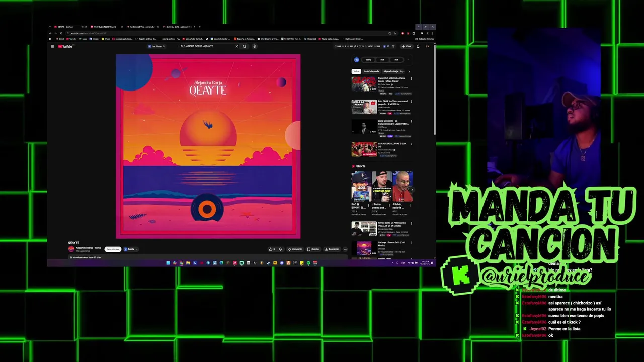Bookmark this page with the star icon
This screenshot has height=362, width=644.
(x=395, y=33)
